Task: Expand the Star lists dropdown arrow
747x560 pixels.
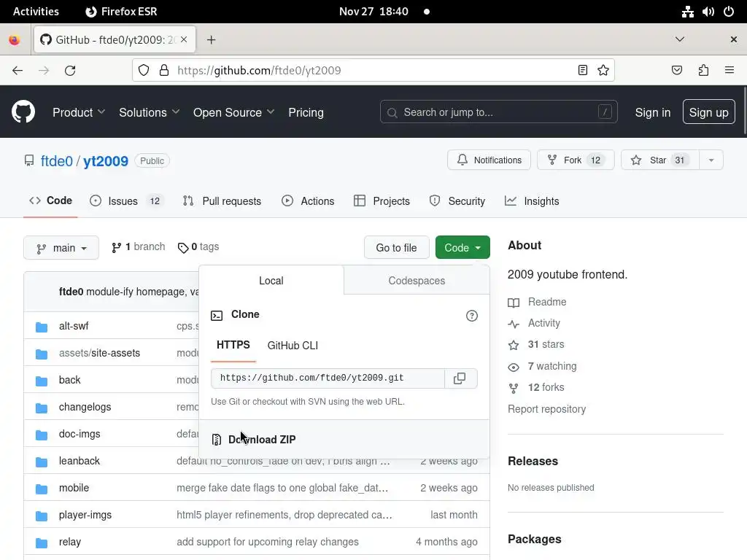Action: pyautogui.click(x=711, y=160)
